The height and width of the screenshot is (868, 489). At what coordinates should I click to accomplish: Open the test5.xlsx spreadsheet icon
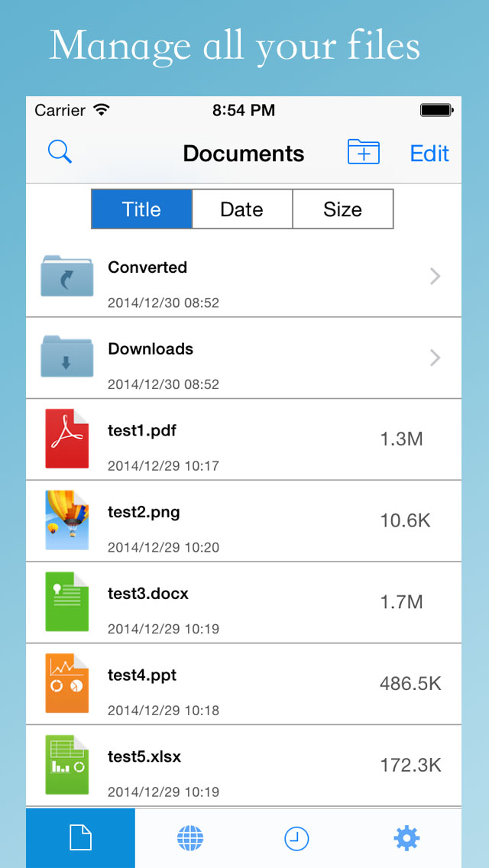point(66,765)
